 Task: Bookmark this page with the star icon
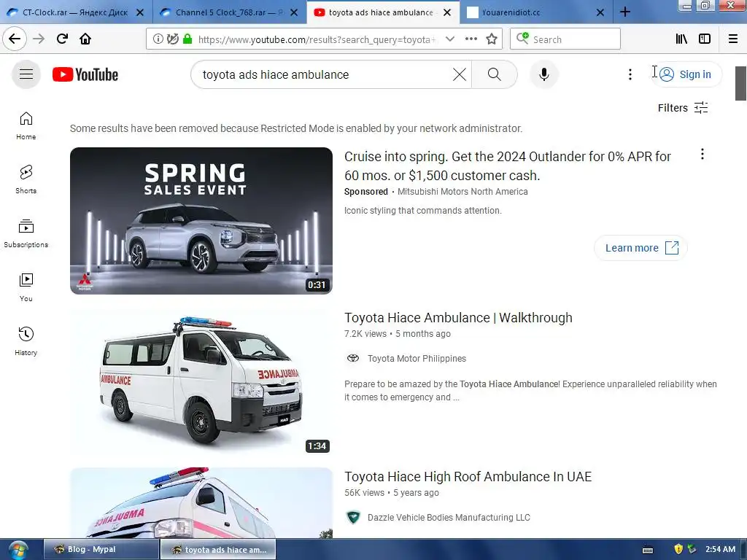click(492, 39)
